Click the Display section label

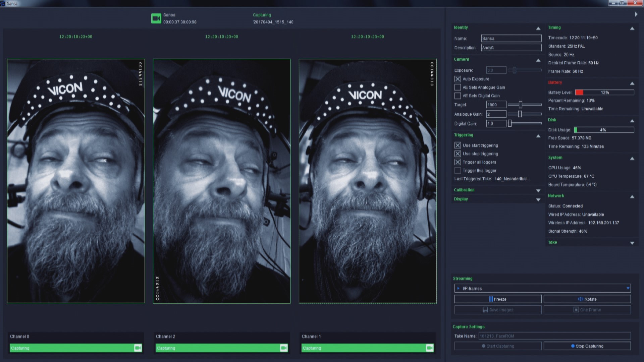point(461,198)
